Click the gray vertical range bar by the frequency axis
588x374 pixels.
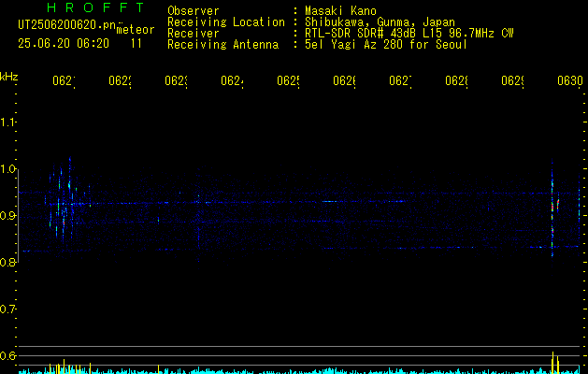18,216
